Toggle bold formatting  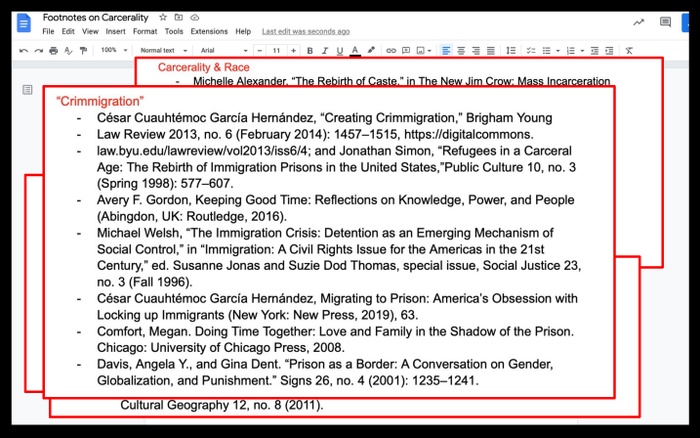point(310,51)
